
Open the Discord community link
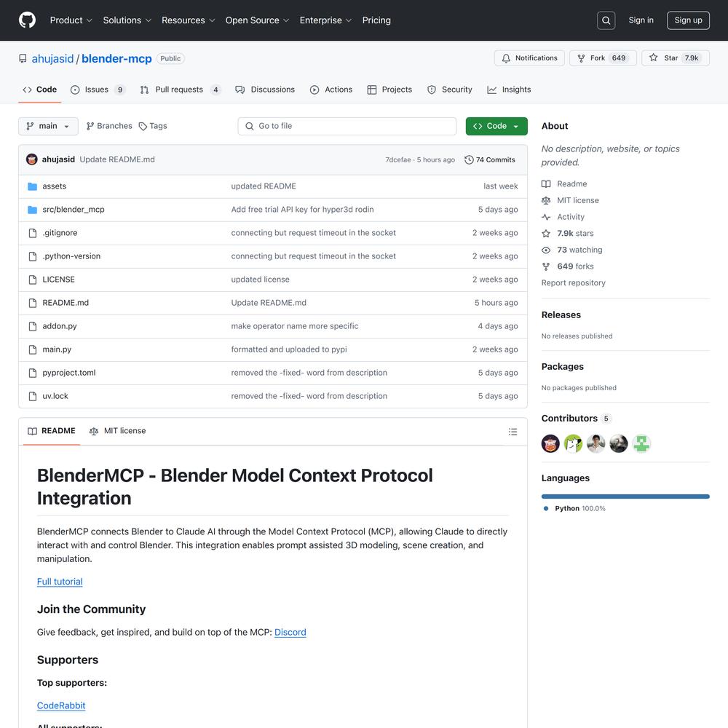coord(290,633)
